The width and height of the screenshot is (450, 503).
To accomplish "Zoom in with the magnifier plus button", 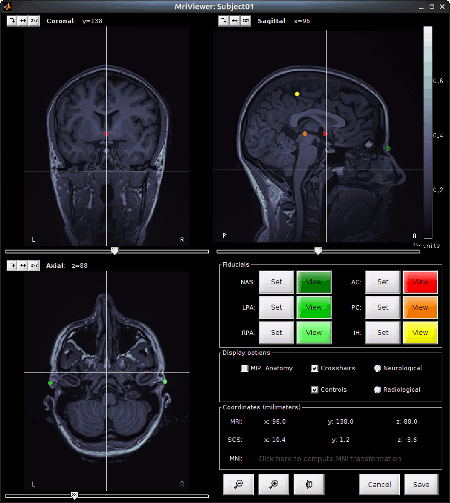I will [x=274, y=484].
